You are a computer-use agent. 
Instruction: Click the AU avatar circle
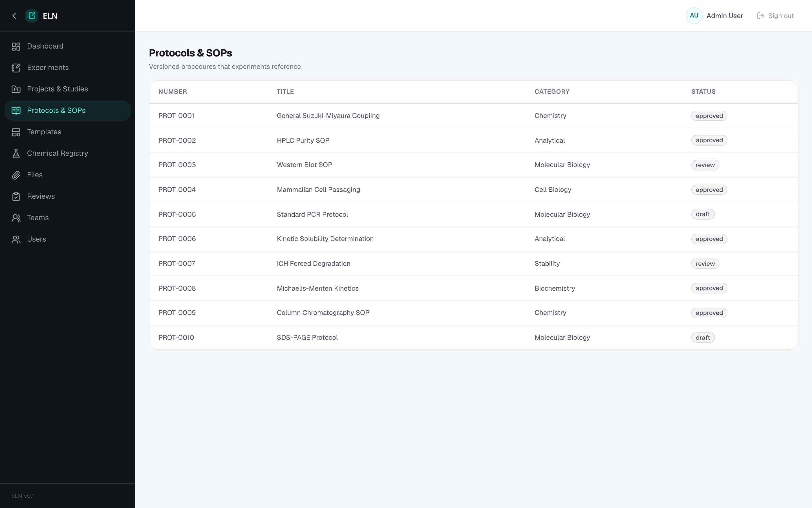coord(694,16)
